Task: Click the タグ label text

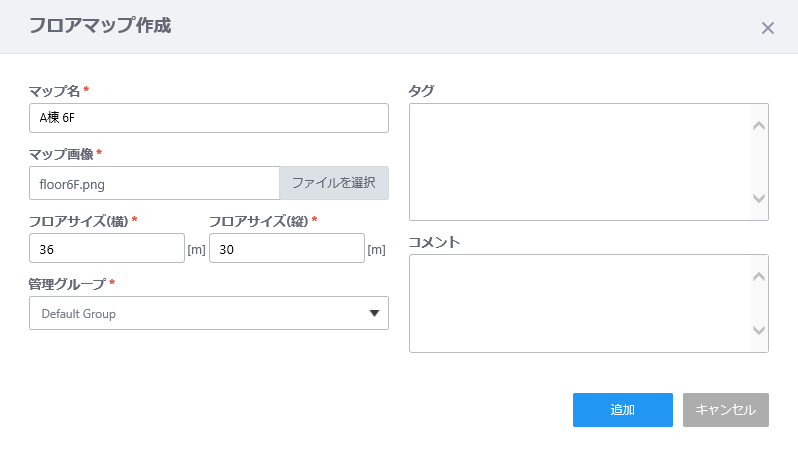Action: click(x=421, y=91)
